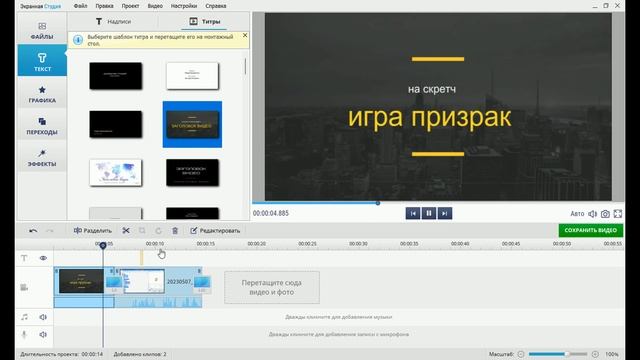Select the Текст section in sidebar
Screen dimensions: 640x360
pyautogui.click(x=42, y=60)
